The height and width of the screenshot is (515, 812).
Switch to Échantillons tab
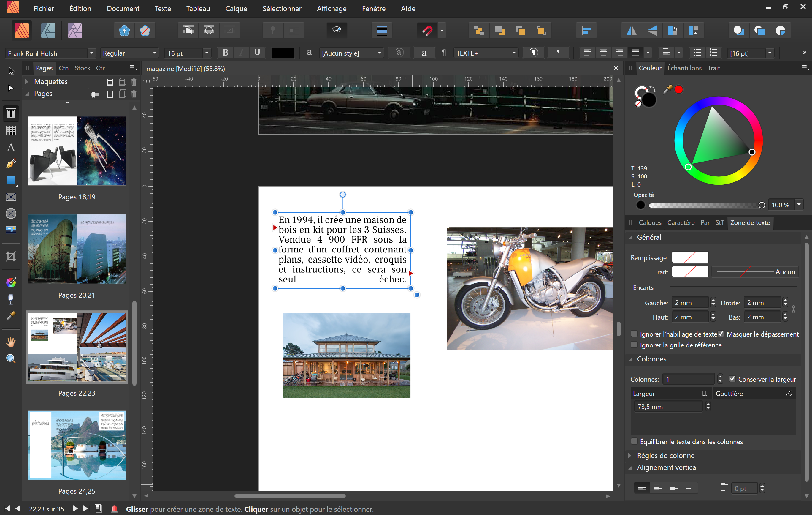(684, 68)
